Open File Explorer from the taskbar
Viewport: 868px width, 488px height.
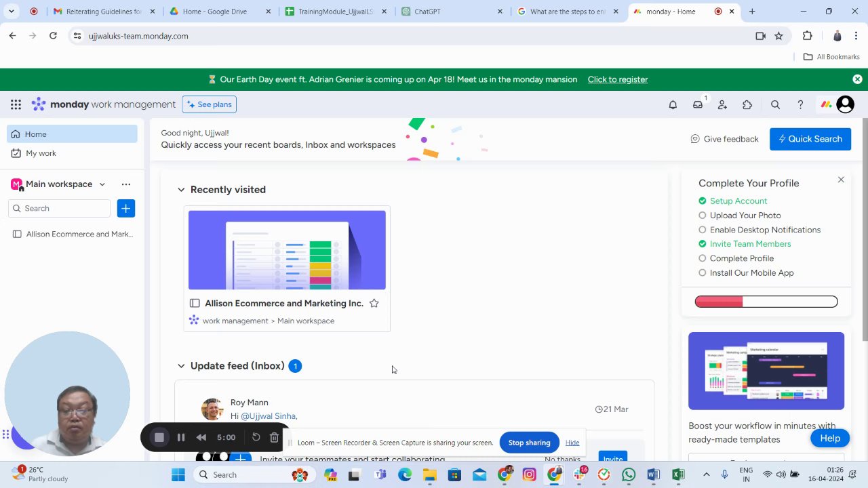pyautogui.click(x=430, y=474)
